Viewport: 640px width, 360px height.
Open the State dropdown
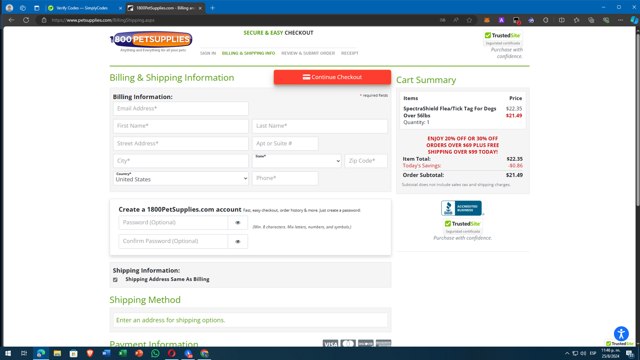(297, 160)
